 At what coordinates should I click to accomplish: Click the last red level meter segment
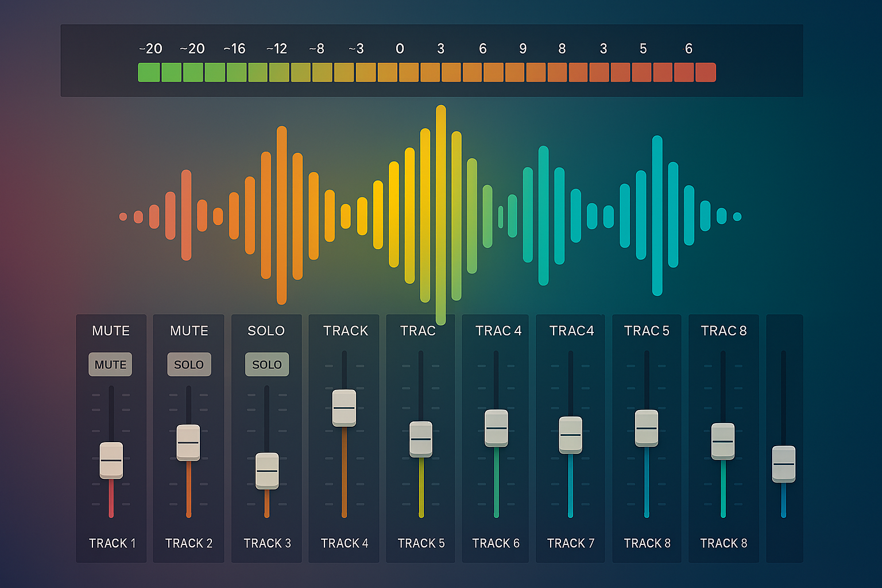pyautogui.click(x=706, y=72)
